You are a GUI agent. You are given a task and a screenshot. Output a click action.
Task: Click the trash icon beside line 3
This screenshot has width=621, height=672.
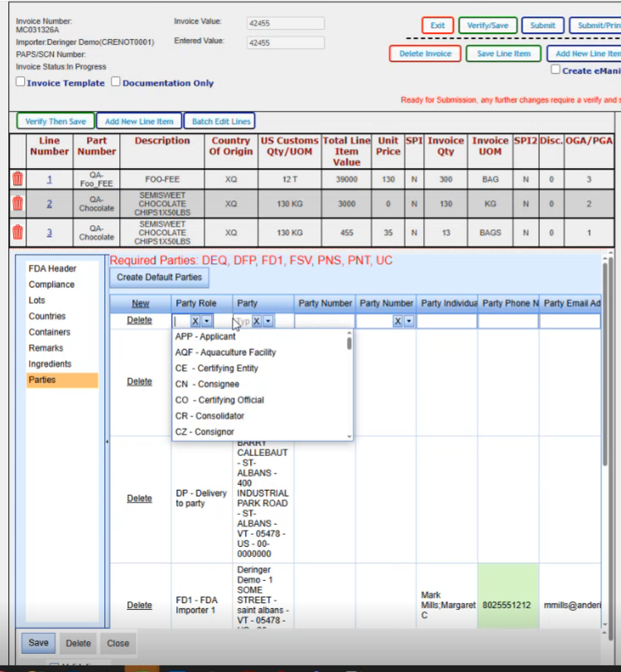click(x=17, y=233)
